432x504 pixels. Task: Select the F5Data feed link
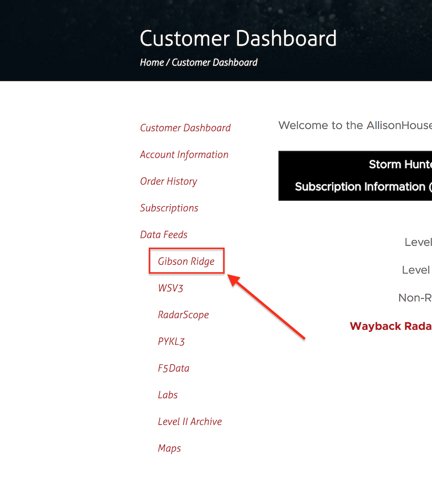click(174, 368)
